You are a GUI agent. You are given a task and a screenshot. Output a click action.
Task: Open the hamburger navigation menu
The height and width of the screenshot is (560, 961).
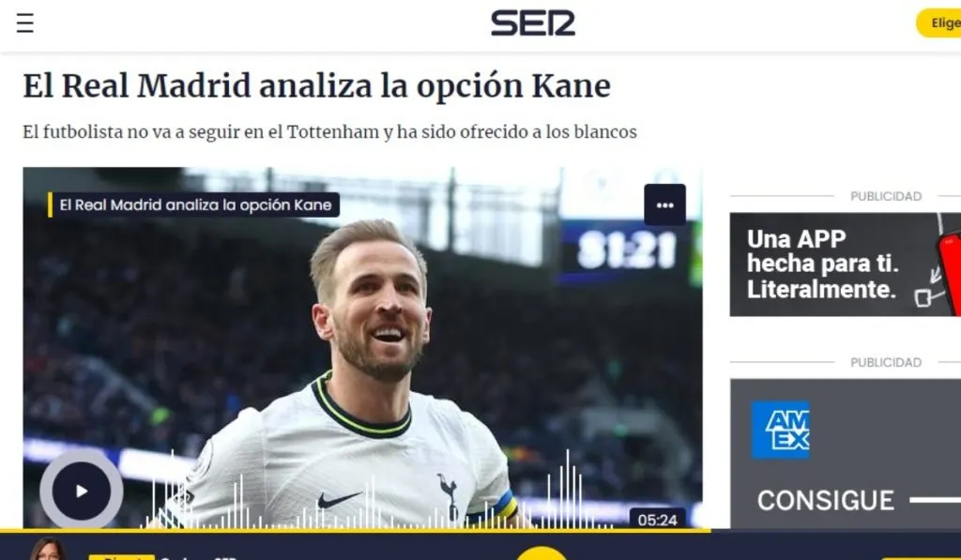25,23
